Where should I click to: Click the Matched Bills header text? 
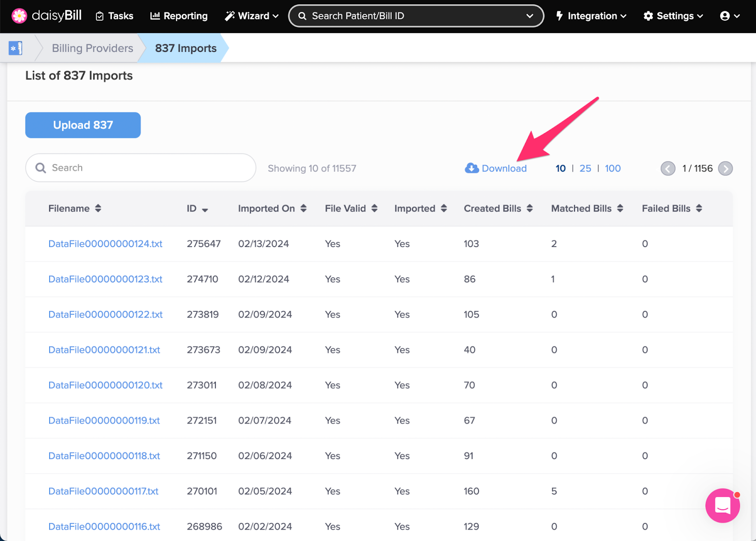tap(581, 209)
